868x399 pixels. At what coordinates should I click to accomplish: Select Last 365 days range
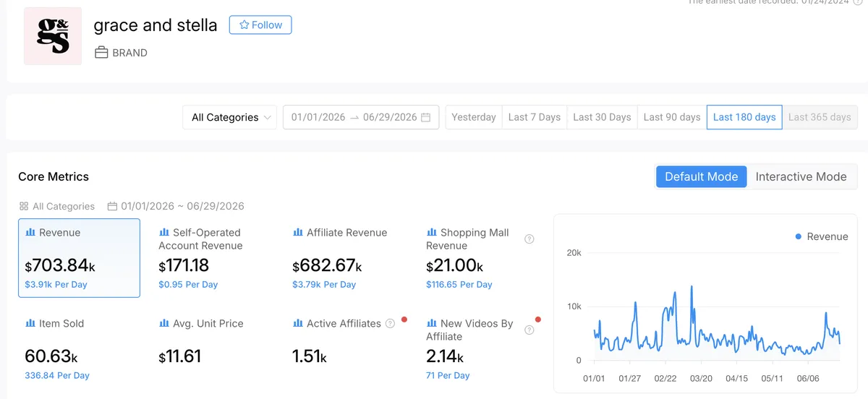[820, 117]
